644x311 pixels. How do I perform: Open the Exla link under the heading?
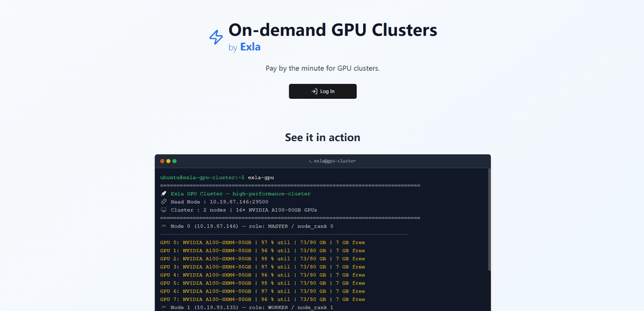250,47
